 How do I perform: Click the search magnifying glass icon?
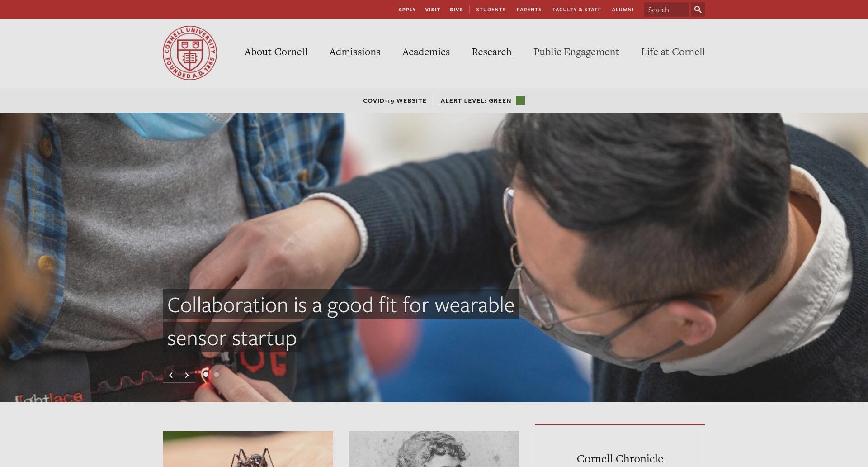click(698, 10)
